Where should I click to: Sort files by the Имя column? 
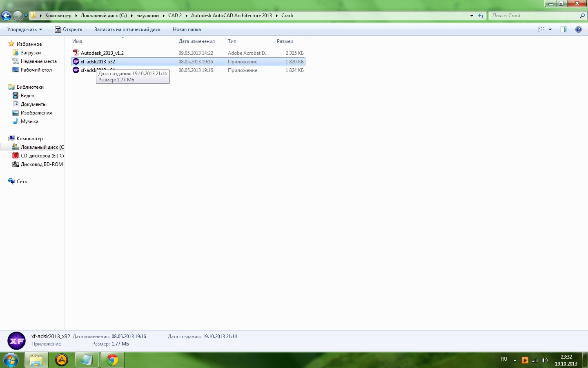pyautogui.click(x=123, y=41)
